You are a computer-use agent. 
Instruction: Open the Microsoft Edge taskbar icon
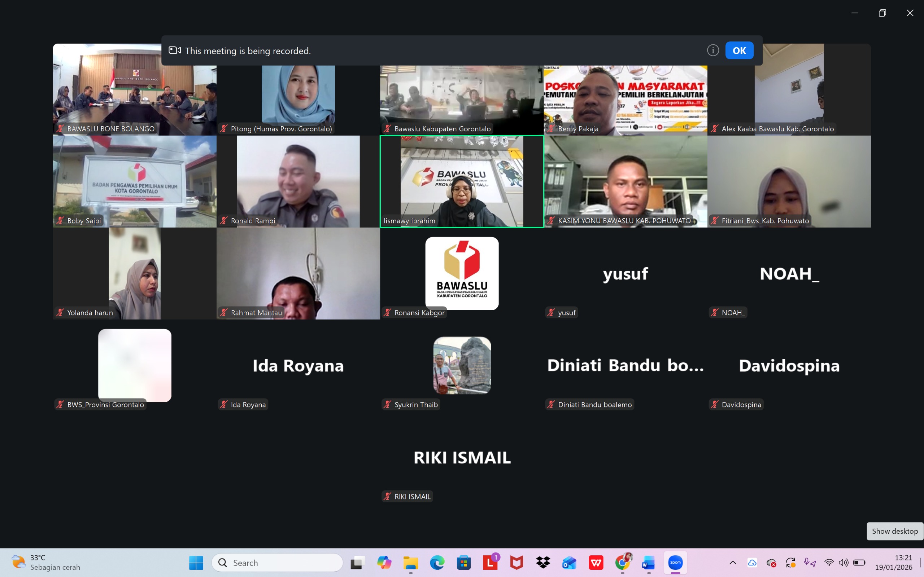[437, 563]
